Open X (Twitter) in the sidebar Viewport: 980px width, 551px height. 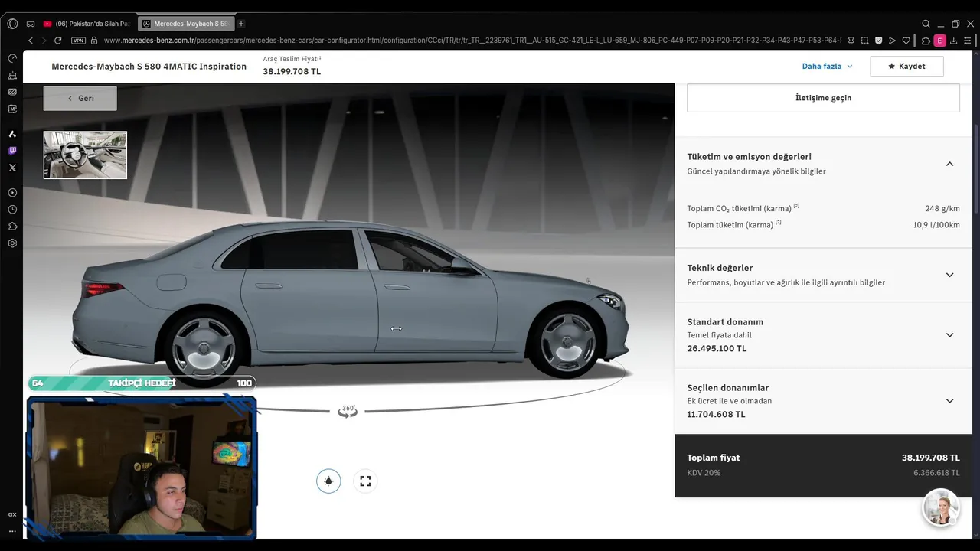(x=12, y=168)
